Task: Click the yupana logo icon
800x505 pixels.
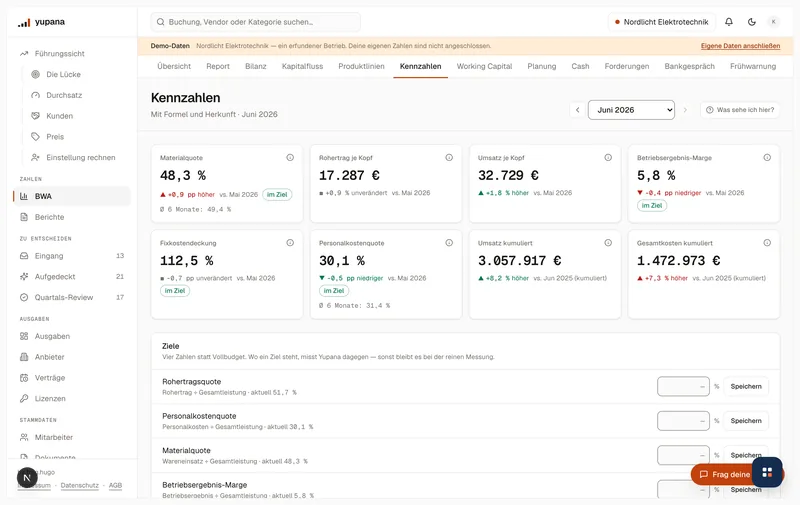Action: point(24,22)
